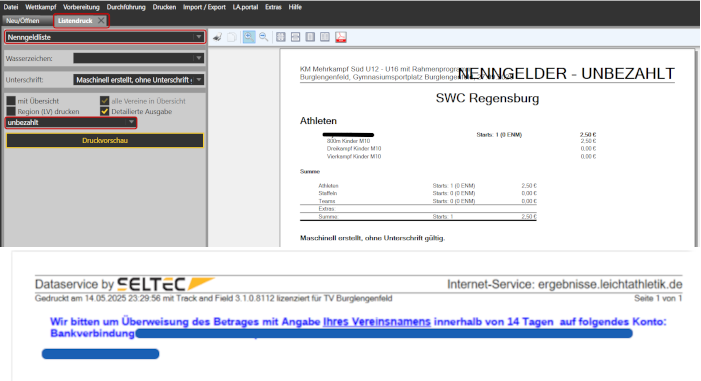Image resolution: width=701 pixels, height=381 pixels.
Task: Uncheck the 'Detaillierte Ausgabe' checkbox
Action: click(105, 111)
